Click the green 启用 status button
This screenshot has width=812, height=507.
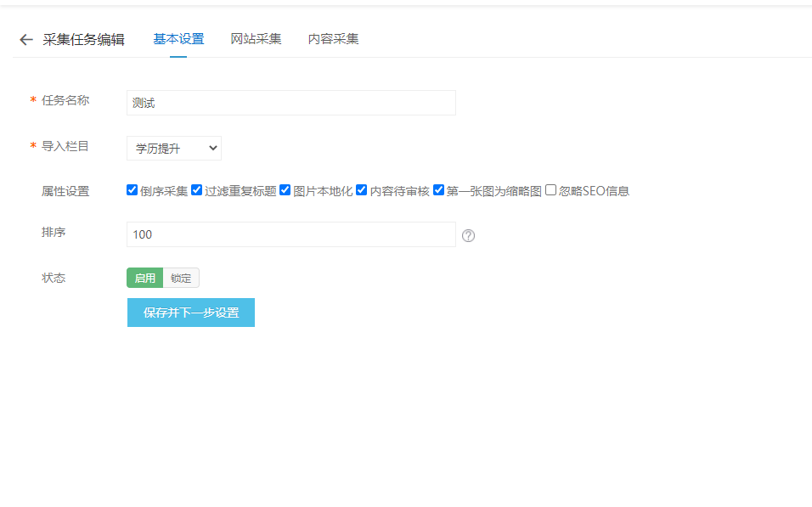pos(144,278)
